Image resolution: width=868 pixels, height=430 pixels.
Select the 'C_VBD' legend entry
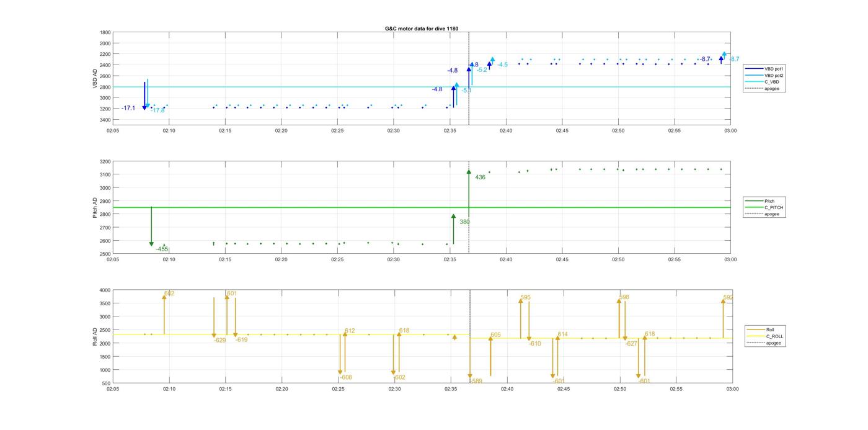[763, 82]
